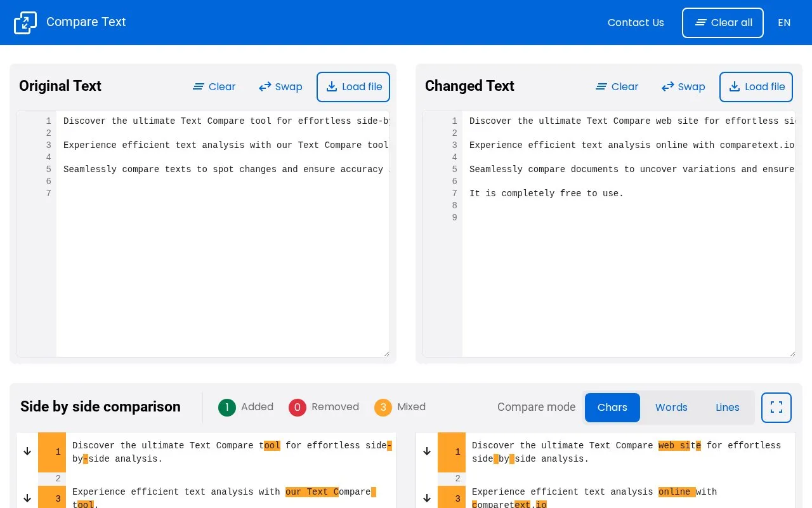Click highlighted "web site" in right diff
This screenshot has height=508, width=812.
click(x=679, y=446)
